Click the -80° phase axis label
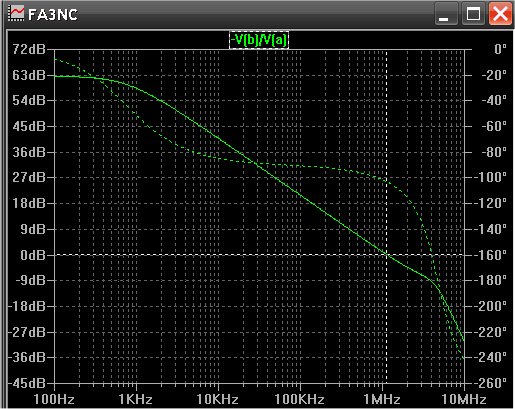 tap(494, 152)
